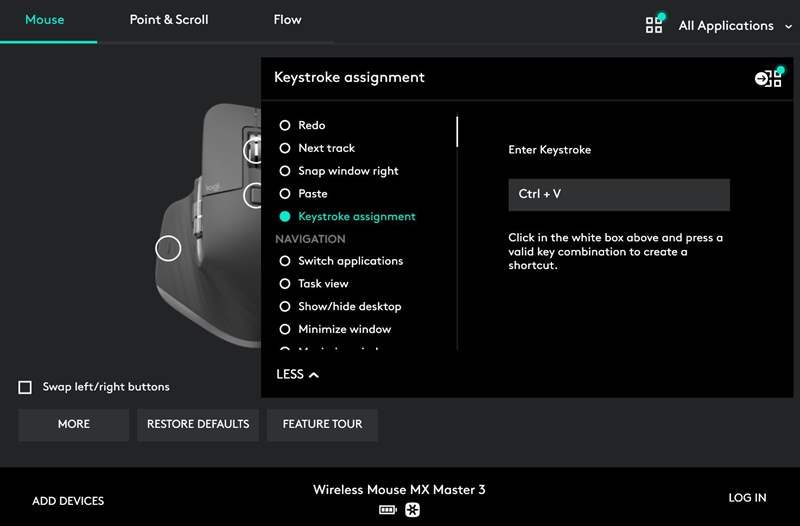Open the application grid icon beside All Applications

coord(655,24)
